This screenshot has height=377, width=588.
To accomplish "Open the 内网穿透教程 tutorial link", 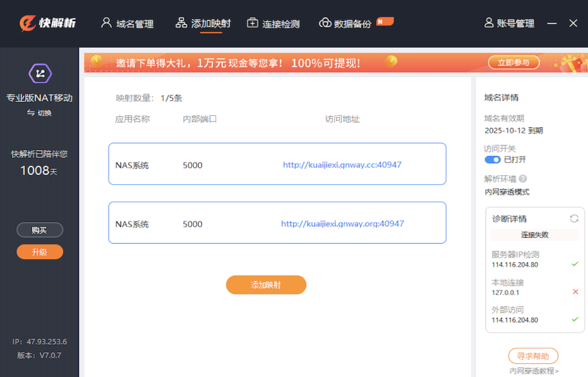I will [x=534, y=371].
